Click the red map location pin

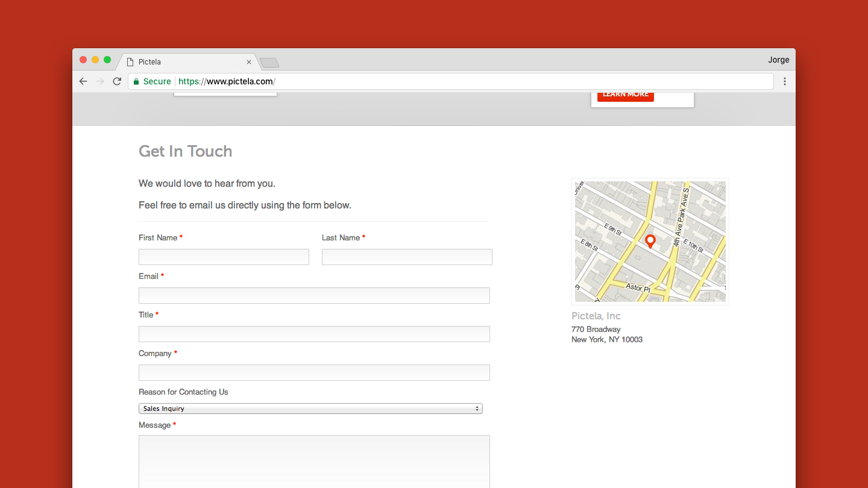click(x=650, y=241)
